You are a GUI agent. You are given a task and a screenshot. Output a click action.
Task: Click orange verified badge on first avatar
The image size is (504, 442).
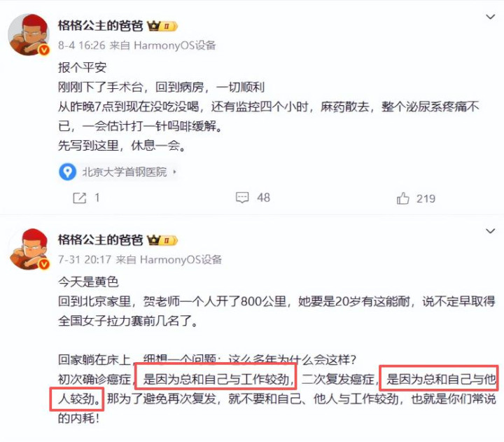[x=44, y=50]
